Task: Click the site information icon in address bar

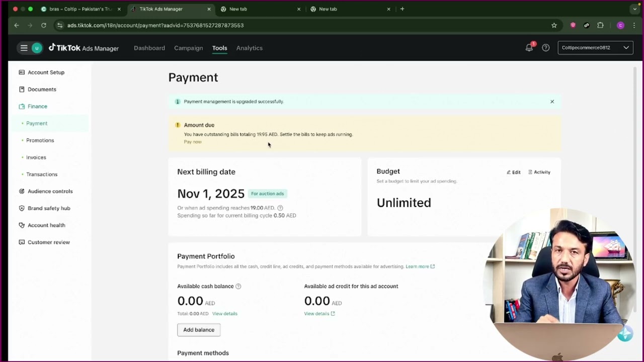Action: 60,25
